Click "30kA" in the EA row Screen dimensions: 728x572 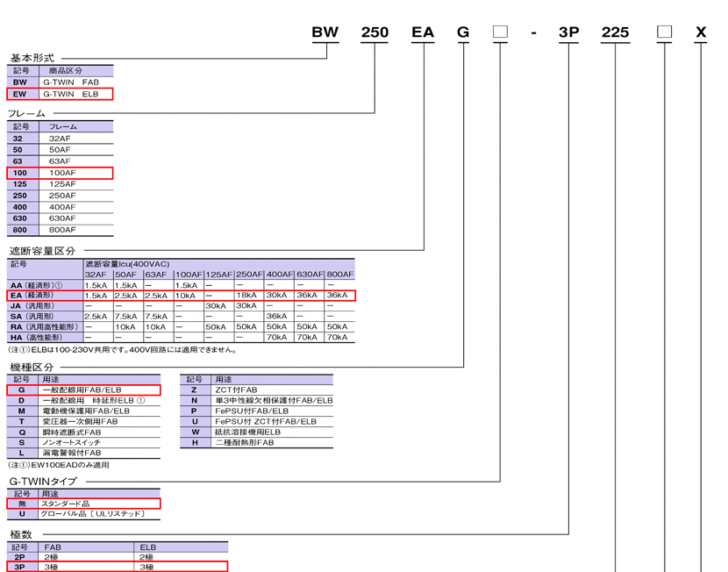pos(276,296)
